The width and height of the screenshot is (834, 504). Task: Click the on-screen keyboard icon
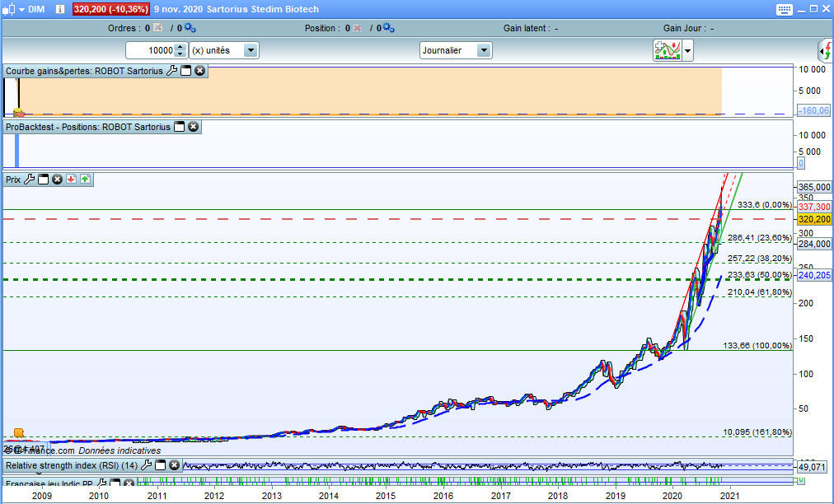pos(784,9)
